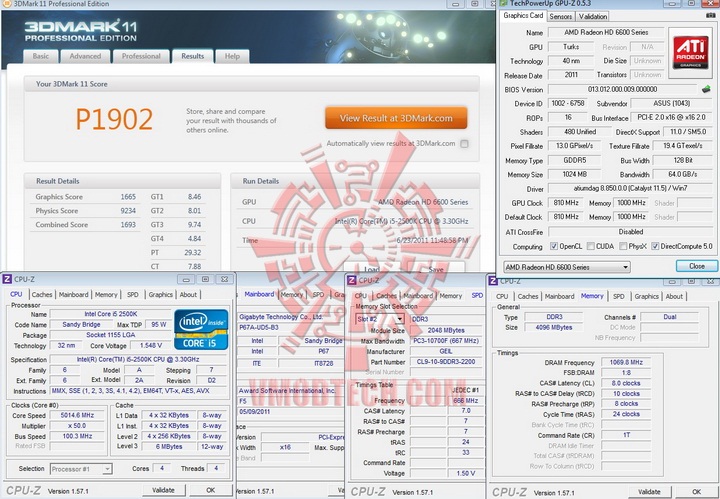Image resolution: width=720 pixels, height=499 pixels.
Task: Switch to the Sensors tab in GPU-Z
Action: point(561,16)
